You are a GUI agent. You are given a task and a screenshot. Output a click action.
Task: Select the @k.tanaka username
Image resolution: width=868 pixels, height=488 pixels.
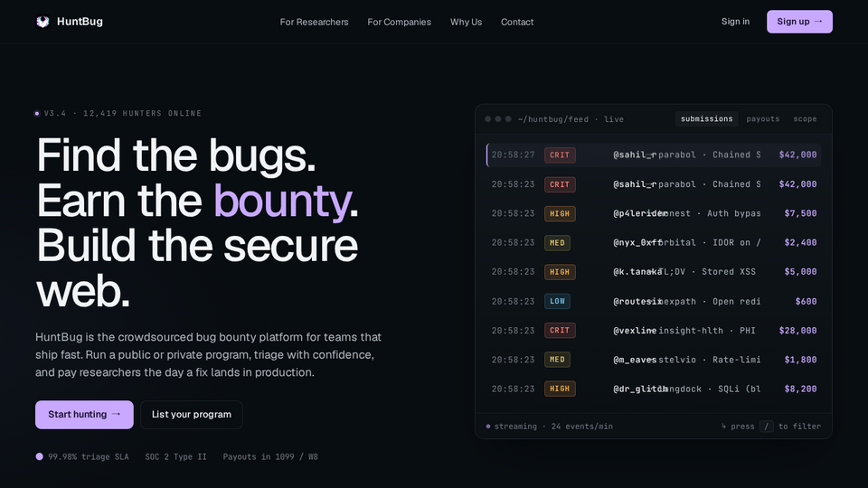click(637, 272)
